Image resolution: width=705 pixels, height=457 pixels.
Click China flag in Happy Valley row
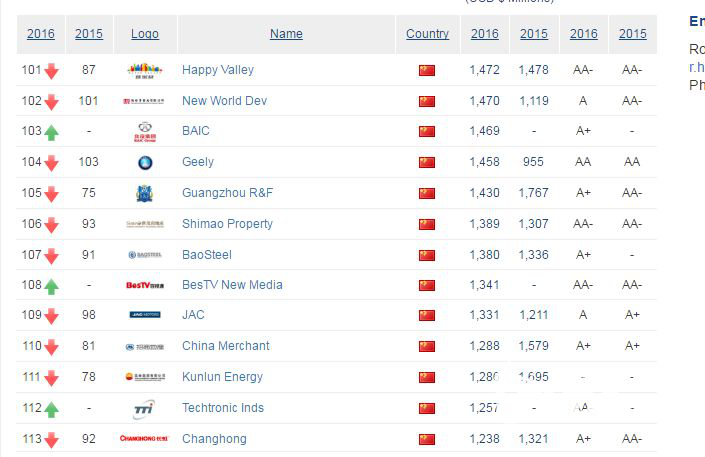(x=427, y=71)
